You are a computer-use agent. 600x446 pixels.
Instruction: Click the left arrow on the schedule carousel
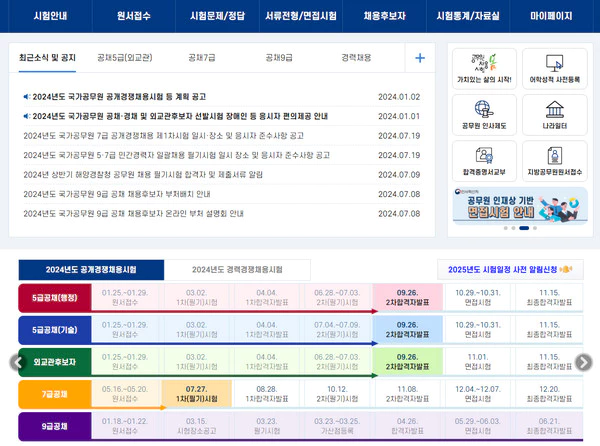[x=16, y=363]
